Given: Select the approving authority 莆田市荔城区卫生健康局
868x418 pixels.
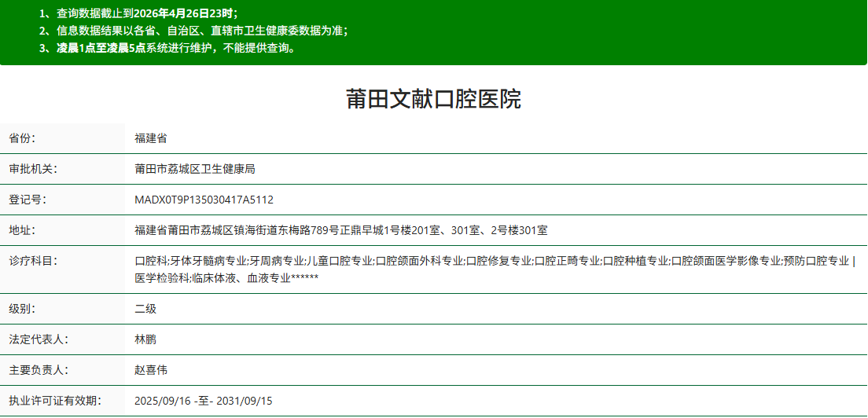Looking at the screenshot, I should [x=195, y=169].
